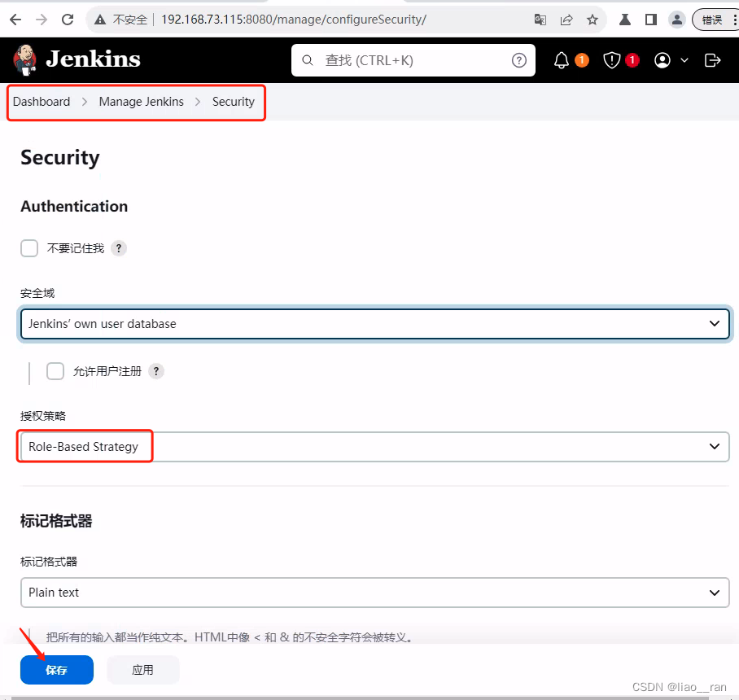Go to Dashboard breadcrumb
Viewport: 739px width, 700px height.
[x=42, y=102]
